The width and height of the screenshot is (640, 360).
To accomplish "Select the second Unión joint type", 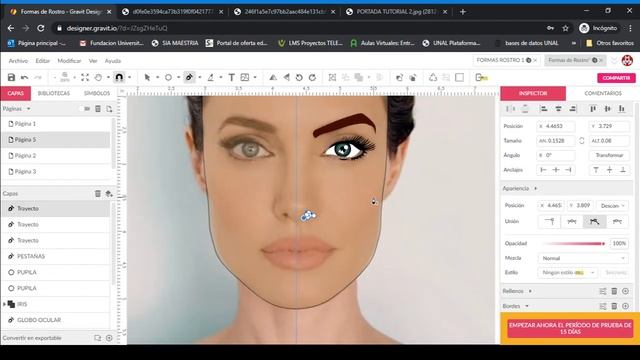I will click(x=572, y=222).
